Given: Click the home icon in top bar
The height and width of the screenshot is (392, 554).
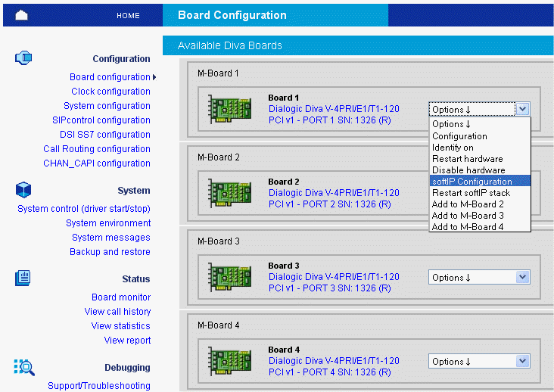Looking at the screenshot, I should point(21,15).
